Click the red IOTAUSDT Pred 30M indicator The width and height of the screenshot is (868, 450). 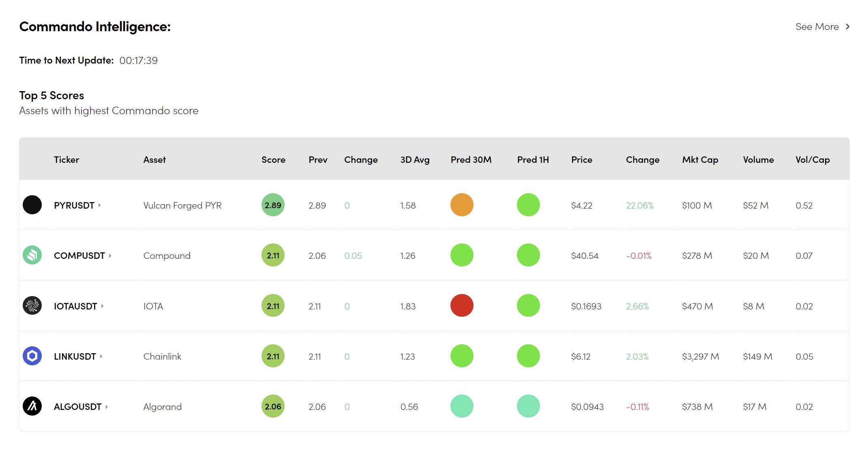462,306
